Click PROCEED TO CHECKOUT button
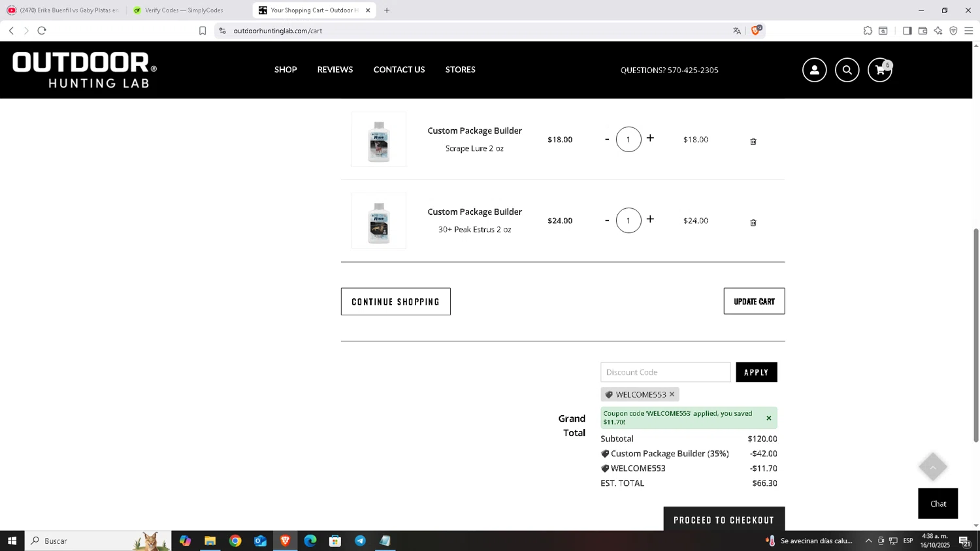This screenshot has height=551, width=980. (x=724, y=519)
